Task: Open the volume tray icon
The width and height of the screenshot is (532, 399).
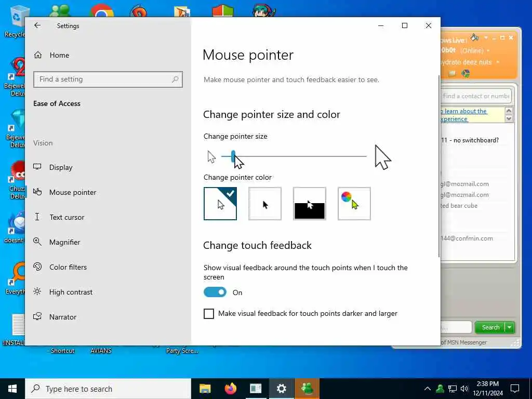Action: (x=464, y=389)
